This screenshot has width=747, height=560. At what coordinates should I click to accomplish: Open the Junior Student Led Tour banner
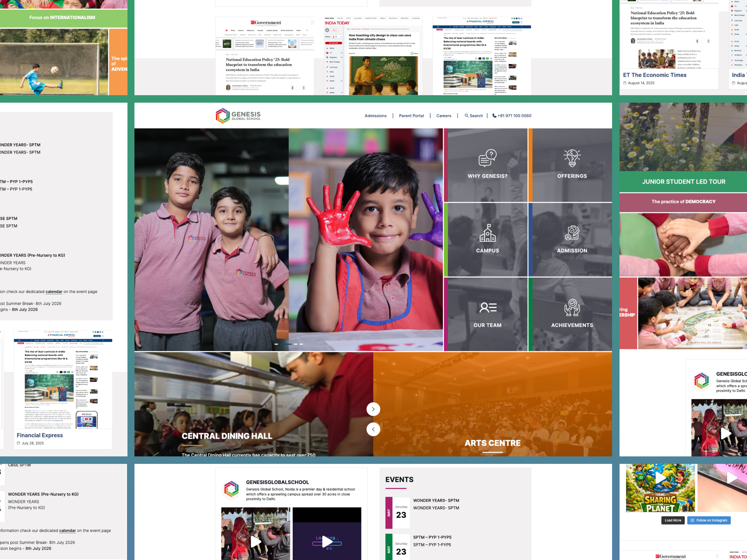pyautogui.click(x=683, y=182)
